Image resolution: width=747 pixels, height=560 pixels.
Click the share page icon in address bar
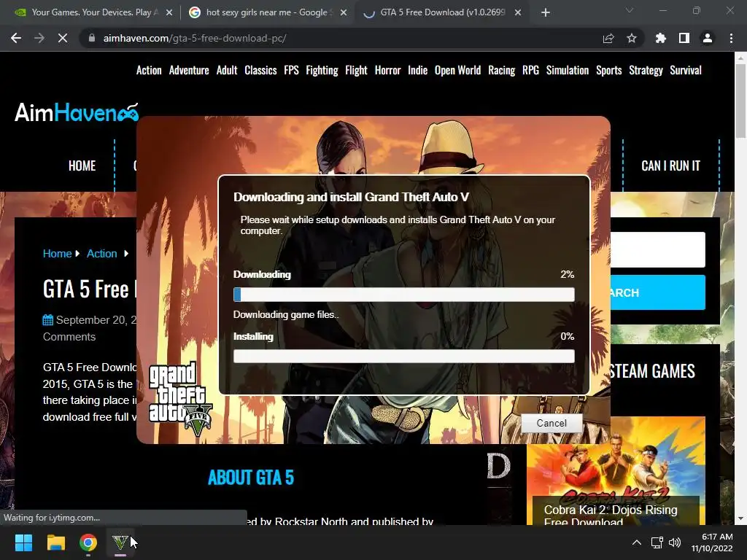click(608, 38)
